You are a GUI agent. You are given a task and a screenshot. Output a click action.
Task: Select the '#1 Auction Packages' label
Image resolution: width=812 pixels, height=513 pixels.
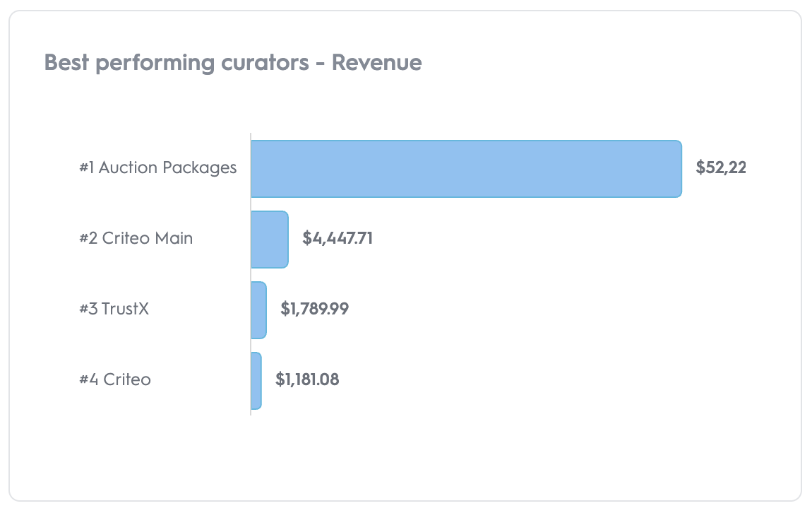157,168
